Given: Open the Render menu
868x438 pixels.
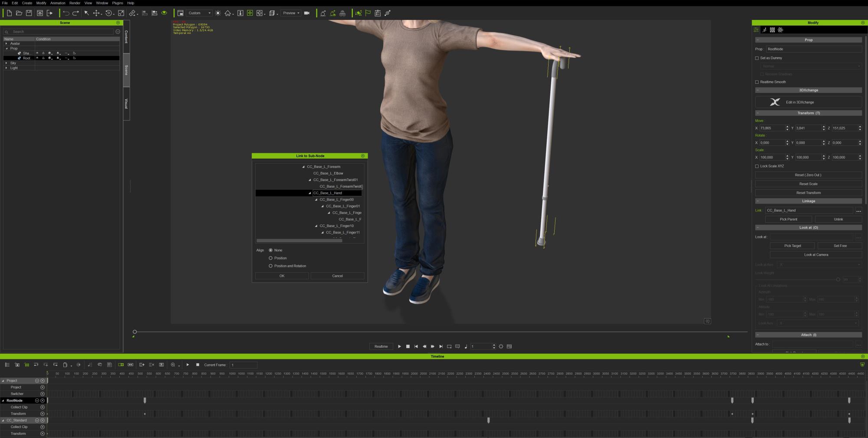Looking at the screenshot, I should (75, 3).
